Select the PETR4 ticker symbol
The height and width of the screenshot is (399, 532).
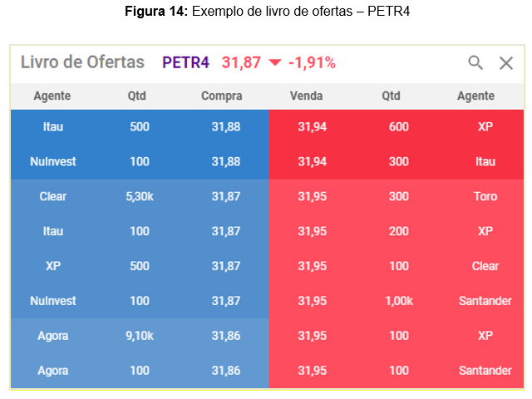185,62
